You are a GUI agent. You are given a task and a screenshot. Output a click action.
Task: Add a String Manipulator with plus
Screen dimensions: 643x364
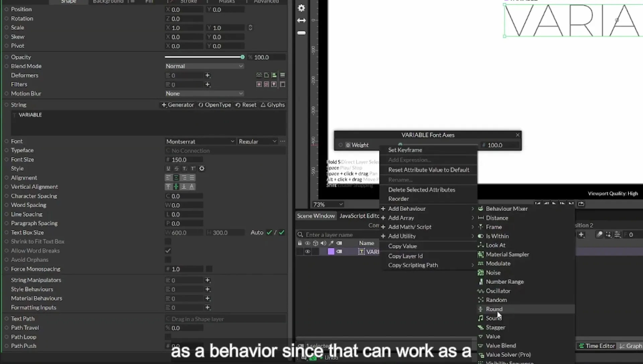pyautogui.click(x=208, y=280)
